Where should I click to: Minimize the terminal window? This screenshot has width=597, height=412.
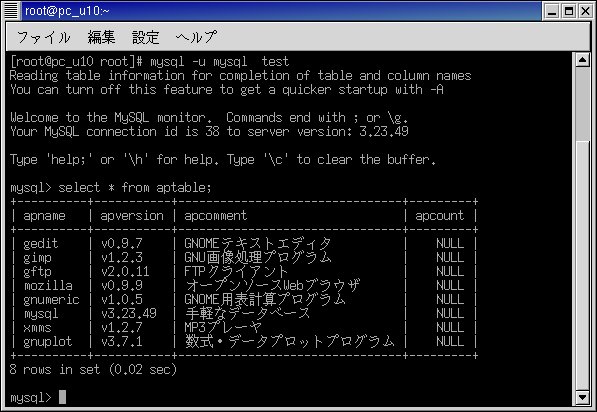click(x=552, y=11)
